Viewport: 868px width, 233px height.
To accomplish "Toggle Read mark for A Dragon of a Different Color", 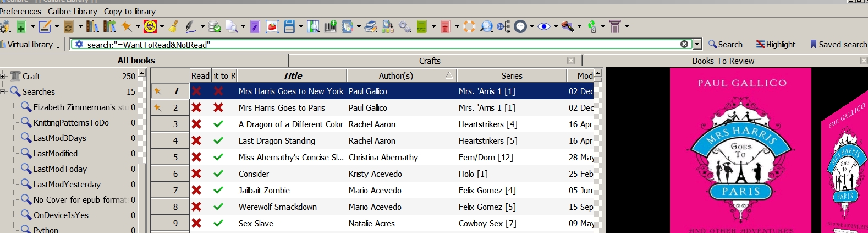I will 196,124.
